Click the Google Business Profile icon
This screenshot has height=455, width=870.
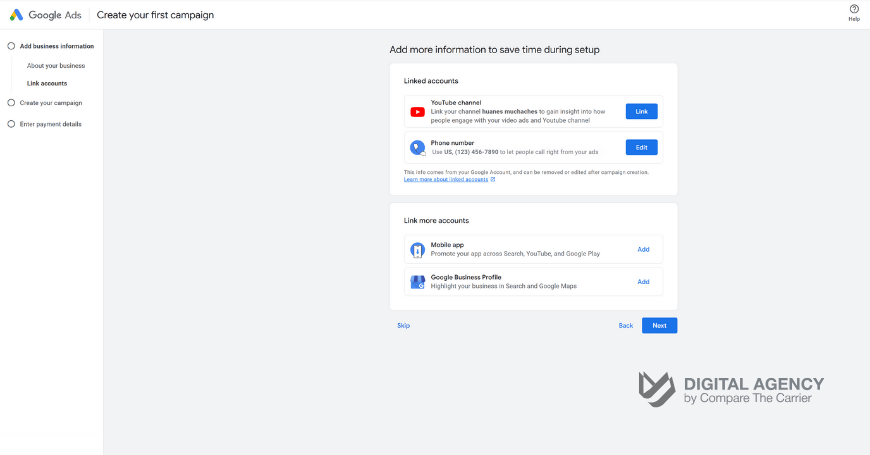click(417, 282)
